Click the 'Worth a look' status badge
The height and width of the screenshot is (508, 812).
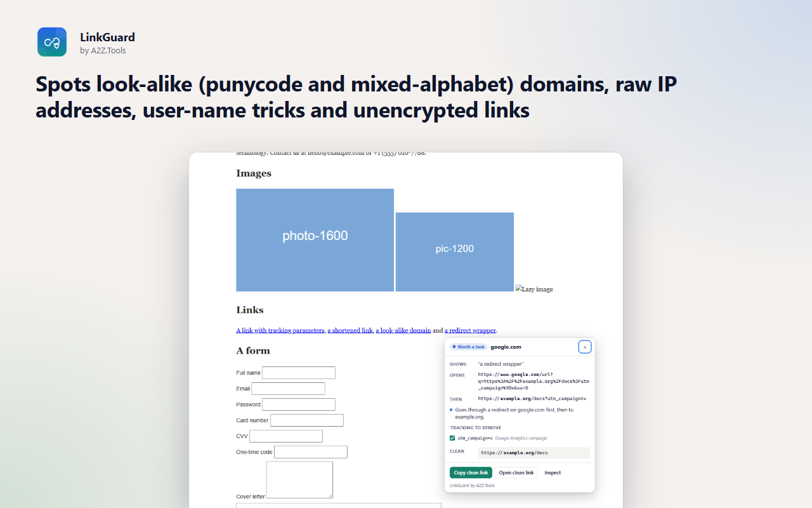(x=469, y=347)
